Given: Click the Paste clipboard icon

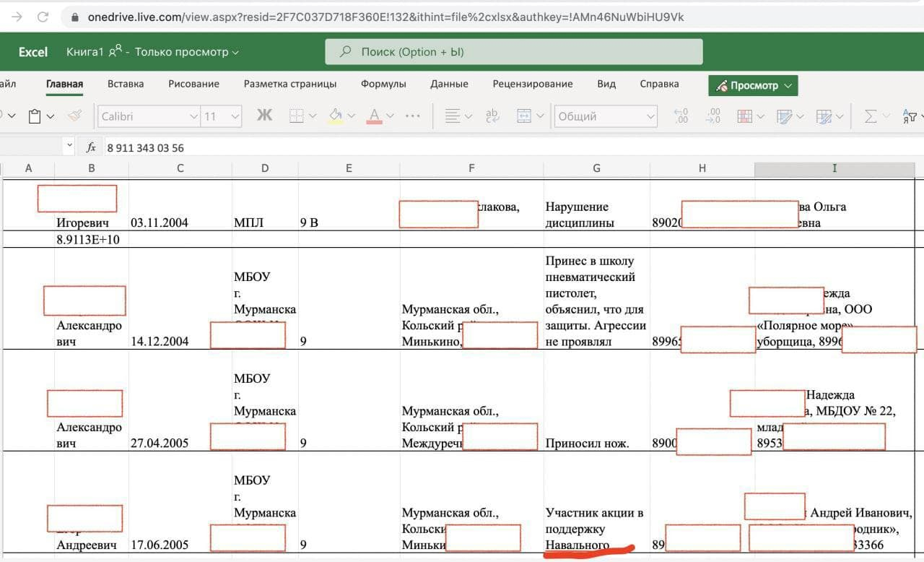Looking at the screenshot, I should pos(34,116).
